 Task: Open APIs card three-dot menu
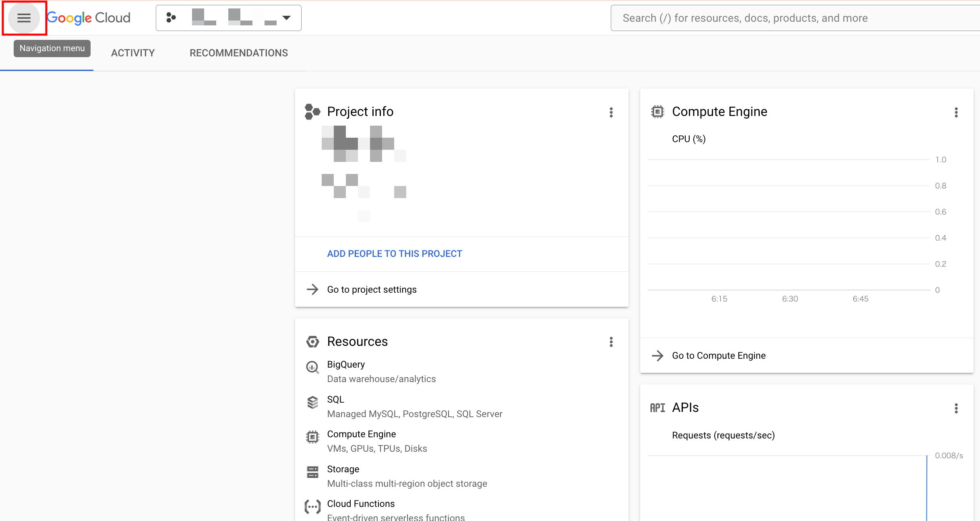click(x=956, y=408)
